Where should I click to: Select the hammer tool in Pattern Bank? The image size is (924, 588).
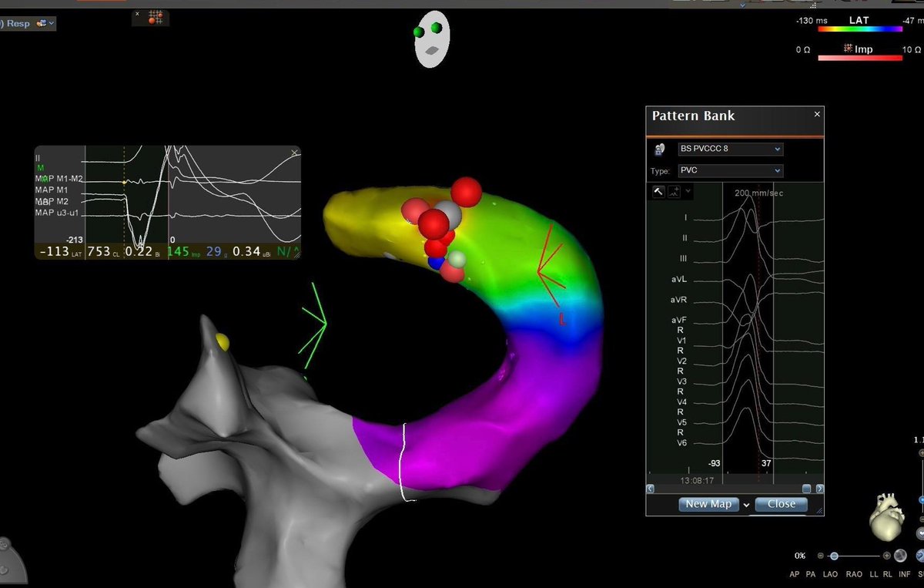pos(659,191)
